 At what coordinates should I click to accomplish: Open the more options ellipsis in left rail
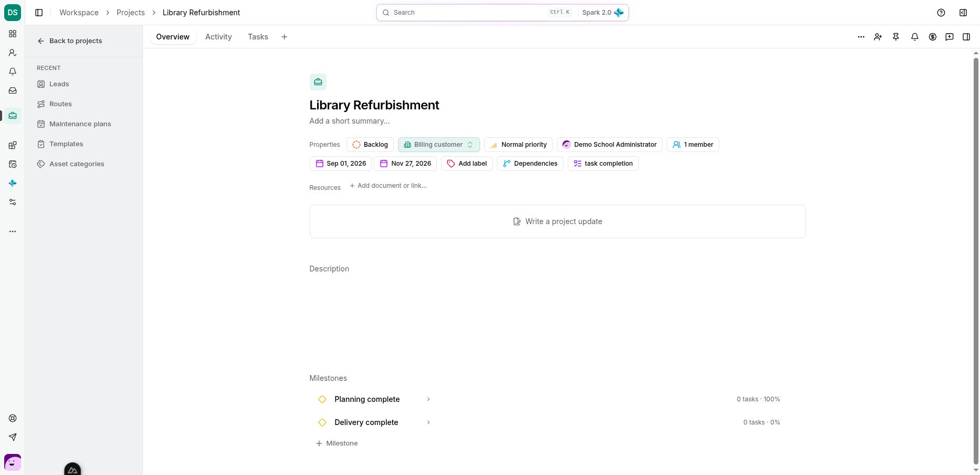[x=13, y=231]
